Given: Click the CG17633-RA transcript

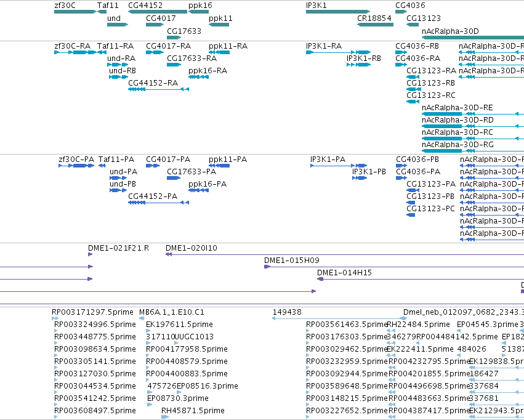Looking at the screenshot, I should point(174,65).
